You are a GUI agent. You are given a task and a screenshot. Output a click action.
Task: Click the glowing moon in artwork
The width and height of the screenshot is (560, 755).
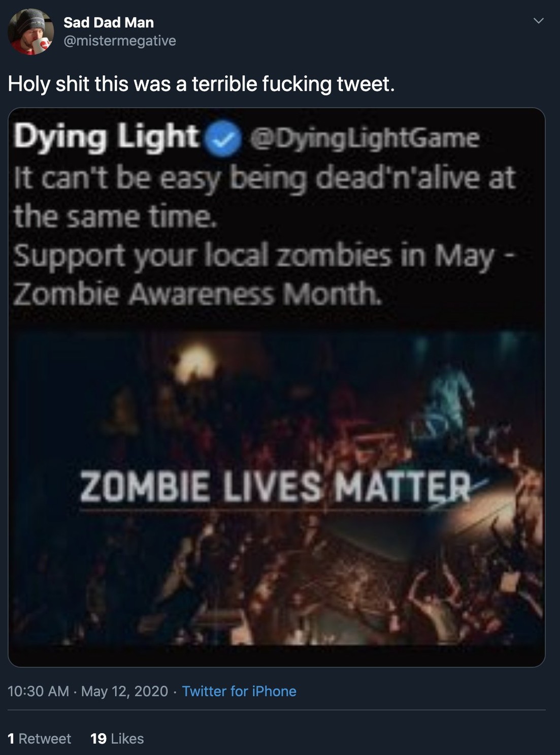195,364
